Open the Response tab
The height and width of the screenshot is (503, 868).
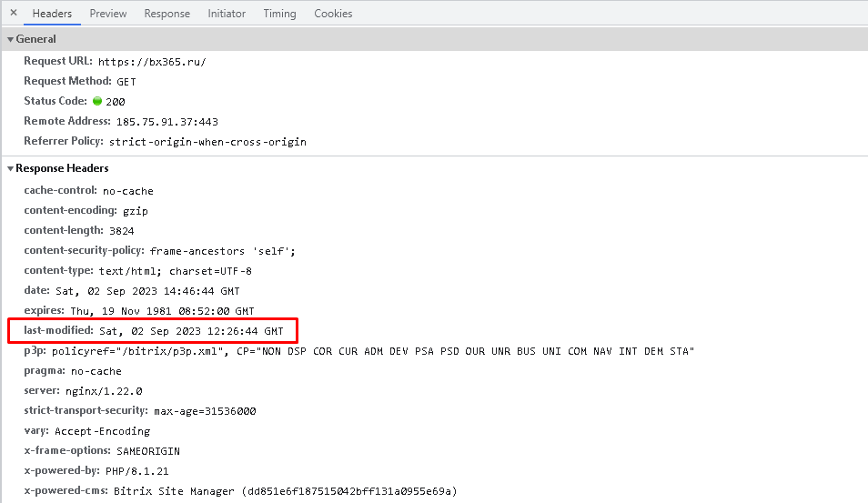coord(167,14)
